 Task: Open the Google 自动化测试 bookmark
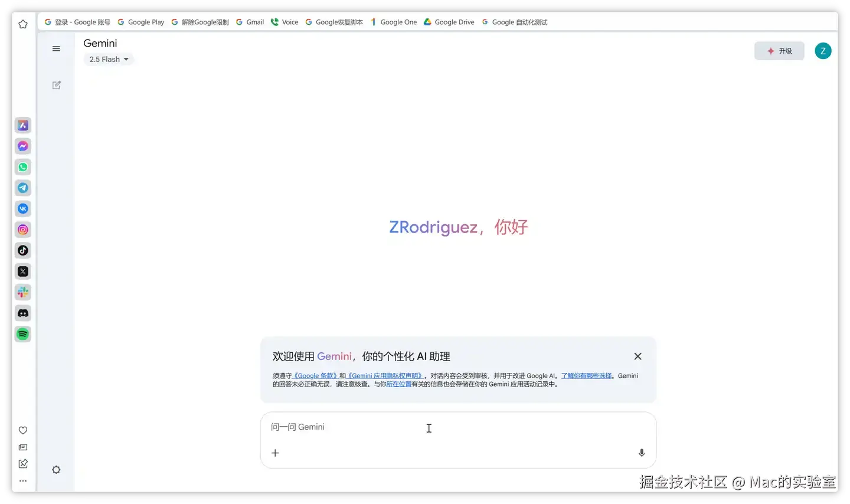pos(515,22)
